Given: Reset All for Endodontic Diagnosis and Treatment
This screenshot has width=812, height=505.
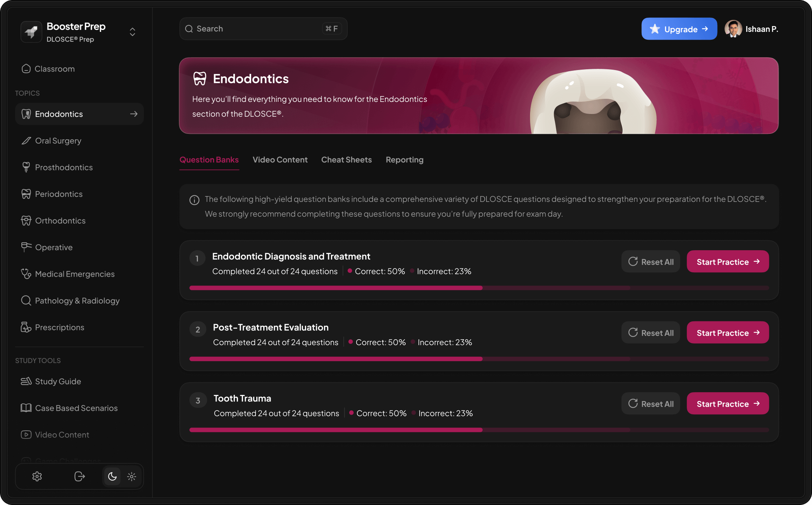Looking at the screenshot, I should click(651, 262).
